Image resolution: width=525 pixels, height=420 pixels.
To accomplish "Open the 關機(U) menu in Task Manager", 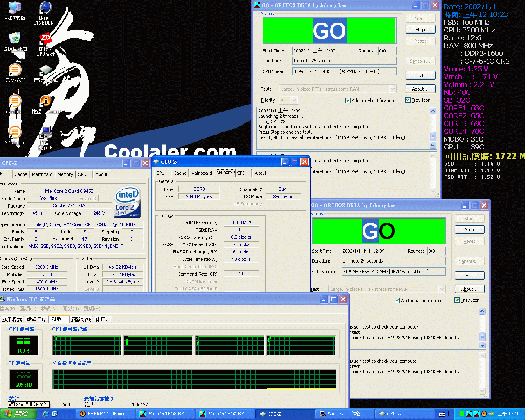I will coord(71,308).
